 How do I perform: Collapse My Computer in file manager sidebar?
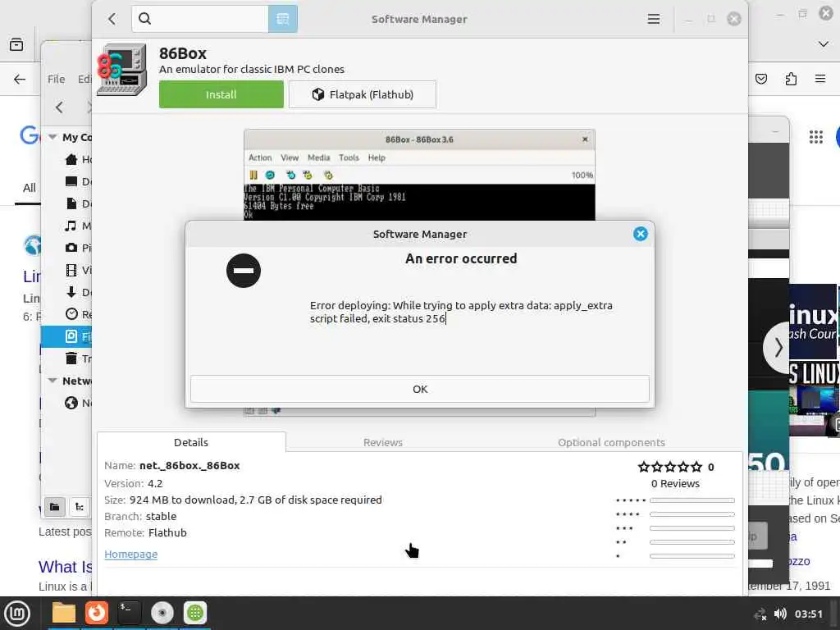coord(52,137)
